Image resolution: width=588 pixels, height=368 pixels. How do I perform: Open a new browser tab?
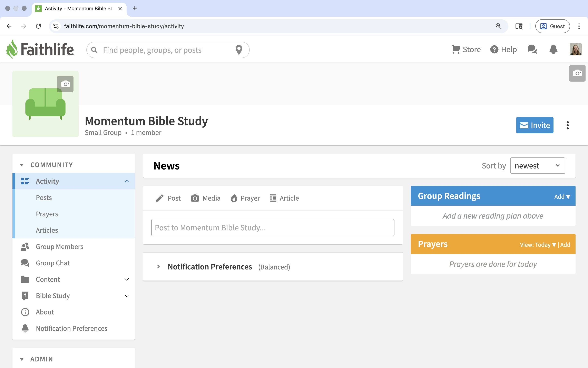coord(135,8)
